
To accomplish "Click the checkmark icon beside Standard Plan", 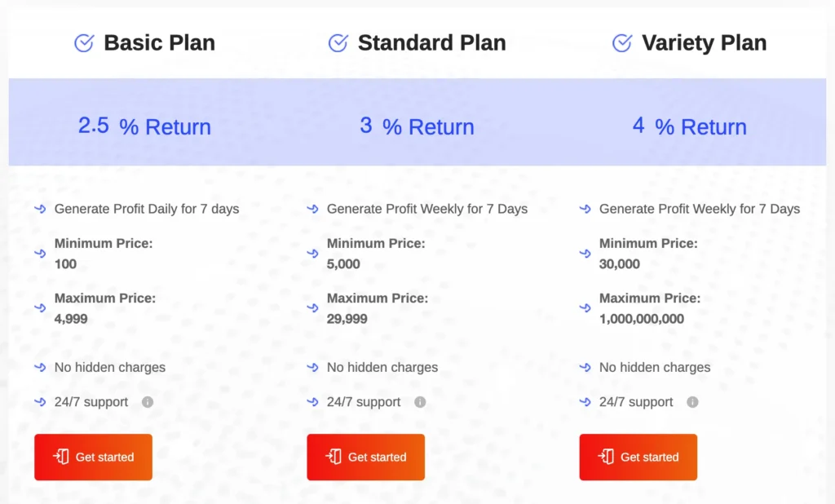I will (x=338, y=43).
